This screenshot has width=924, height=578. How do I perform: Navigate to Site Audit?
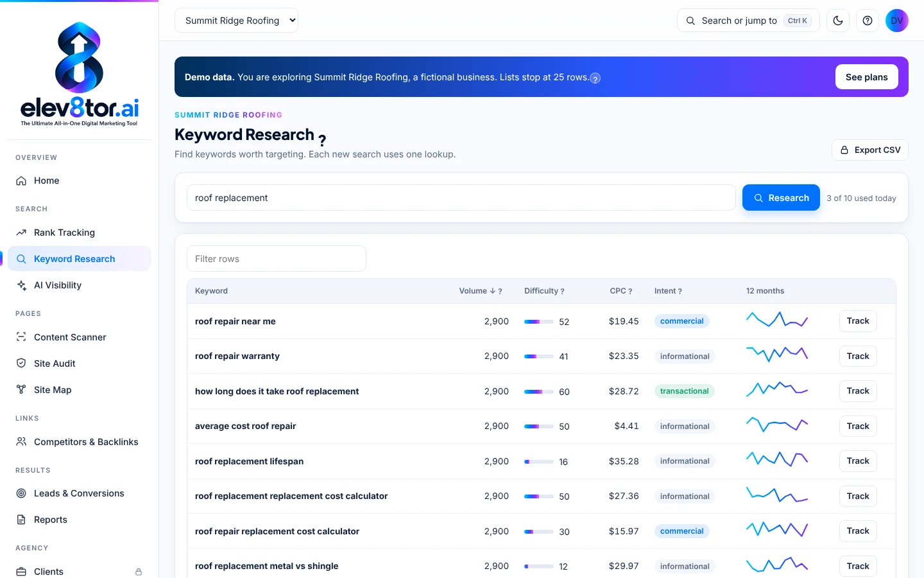pos(79,363)
